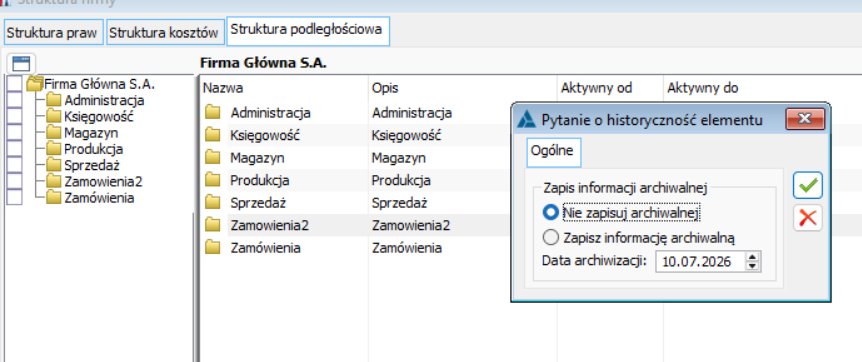Select Administracja in the tree
The height and width of the screenshot is (362, 862).
[104, 101]
